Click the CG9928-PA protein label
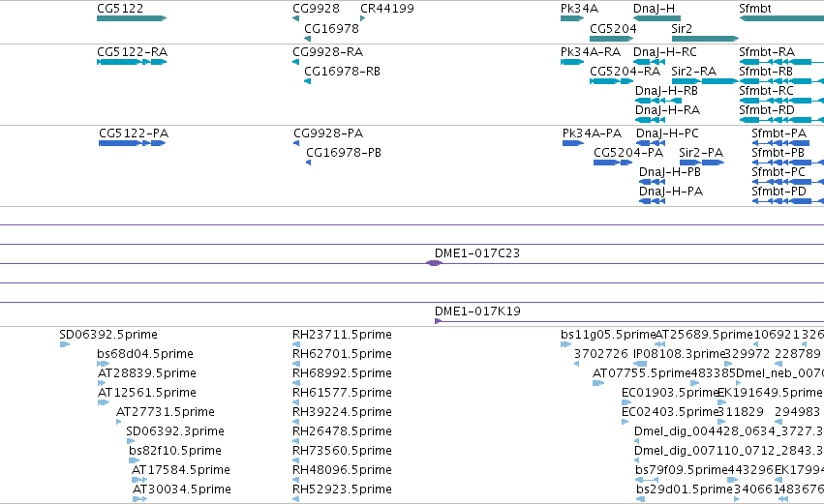This screenshot has width=824, height=504. coord(328,133)
